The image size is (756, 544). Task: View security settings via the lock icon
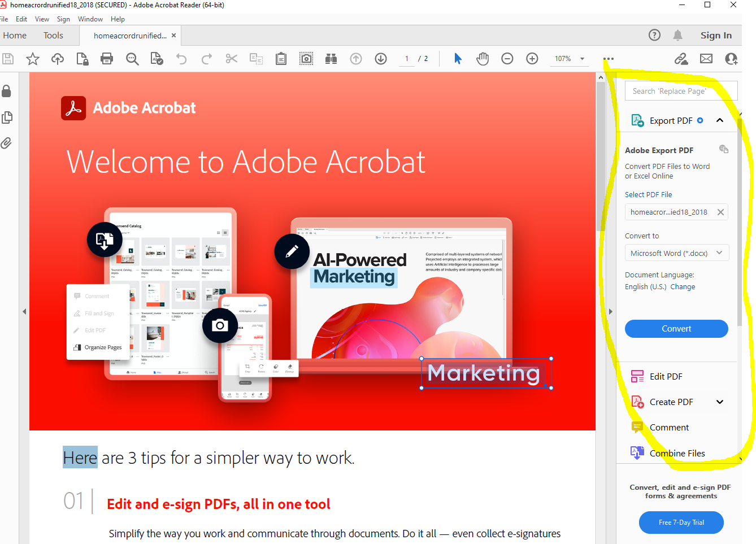pos(7,91)
